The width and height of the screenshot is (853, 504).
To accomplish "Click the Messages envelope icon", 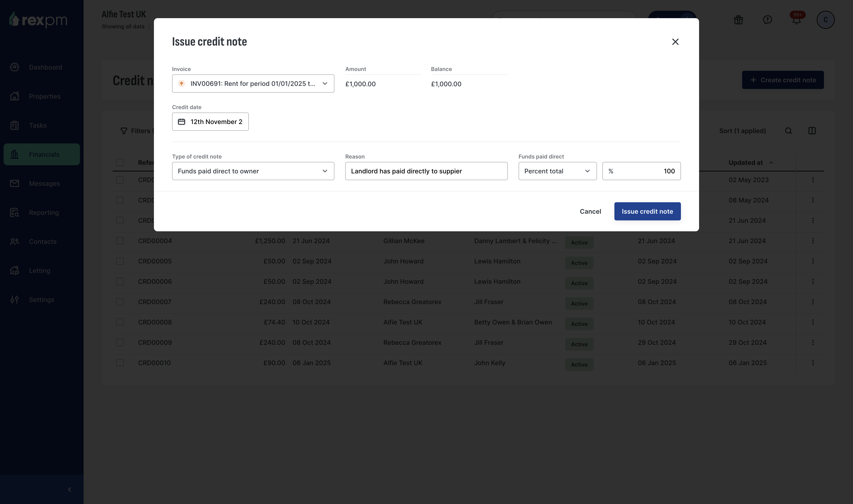I will point(14,183).
